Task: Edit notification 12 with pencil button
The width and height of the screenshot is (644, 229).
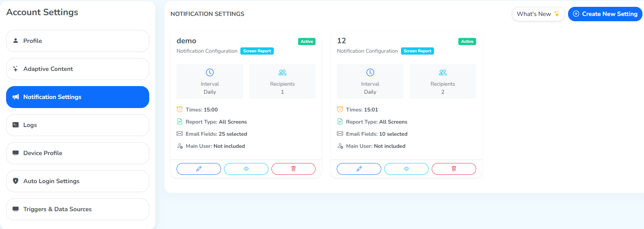Action: coord(359,169)
